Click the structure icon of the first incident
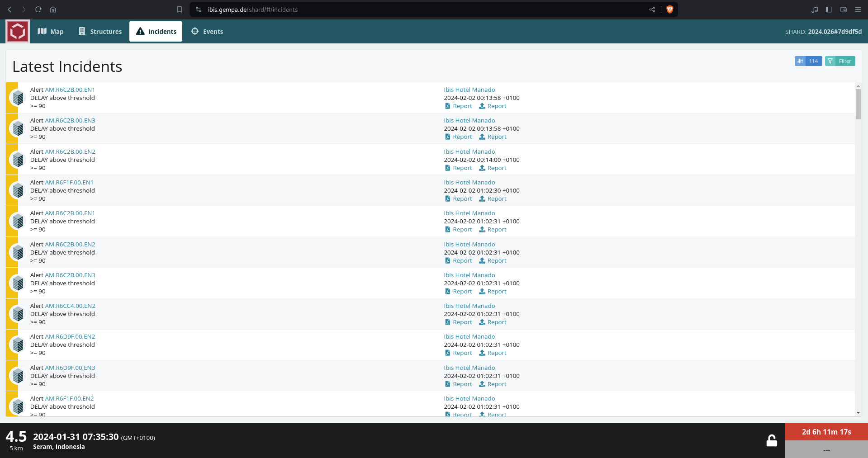Image resolution: width=868 pixels, height=458 pixels. point(18,98)
